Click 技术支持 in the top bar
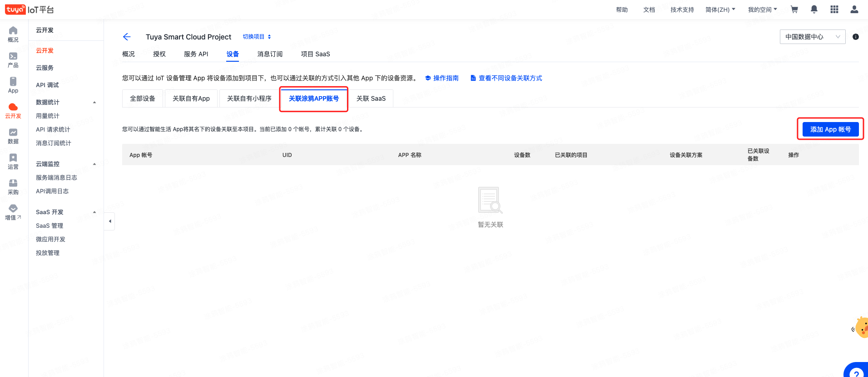The width and height of the screenshot is (868, 377). 682,10
